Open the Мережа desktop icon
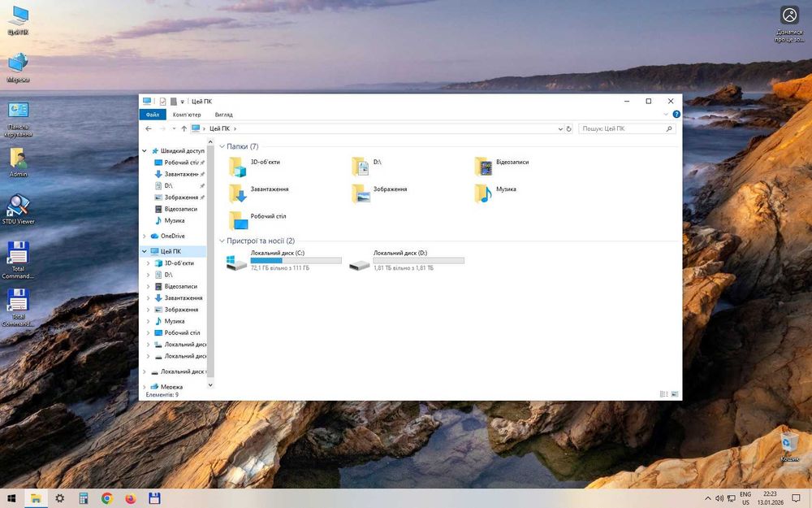This screenshot has width=812, height=508. point(18,67)
